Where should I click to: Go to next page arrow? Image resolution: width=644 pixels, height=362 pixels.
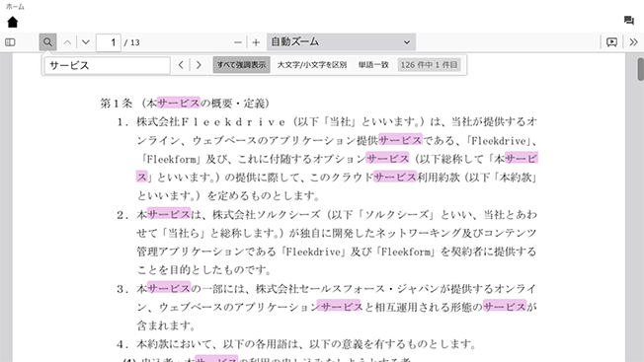85,42
